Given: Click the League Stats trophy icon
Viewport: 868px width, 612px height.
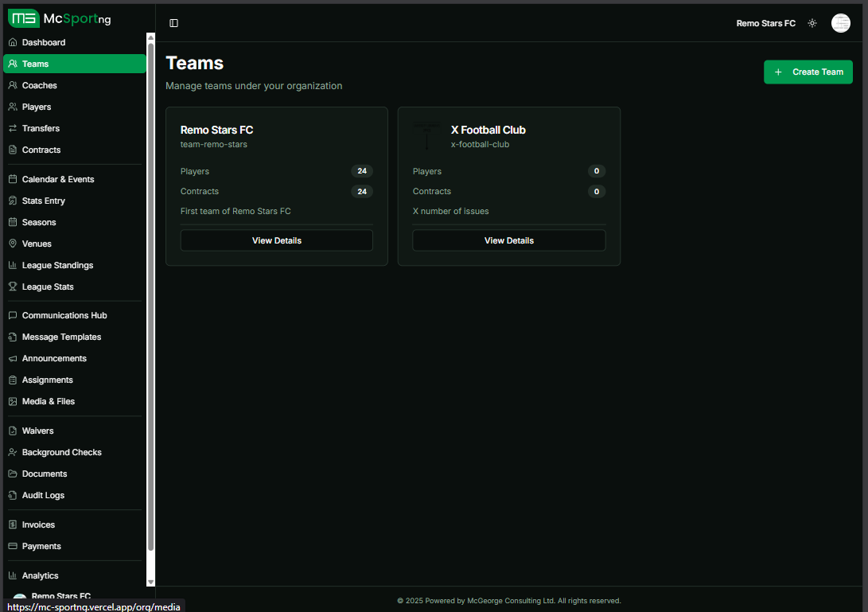Looking at the screenshot, I should [x=13, y=287].
